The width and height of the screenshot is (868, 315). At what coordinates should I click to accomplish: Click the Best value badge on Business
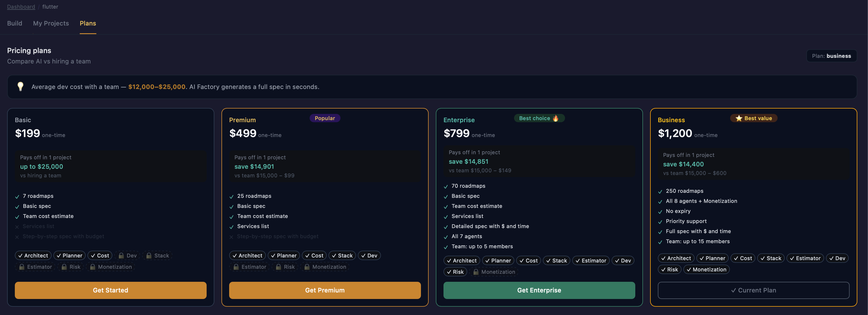tap(754, 118)
